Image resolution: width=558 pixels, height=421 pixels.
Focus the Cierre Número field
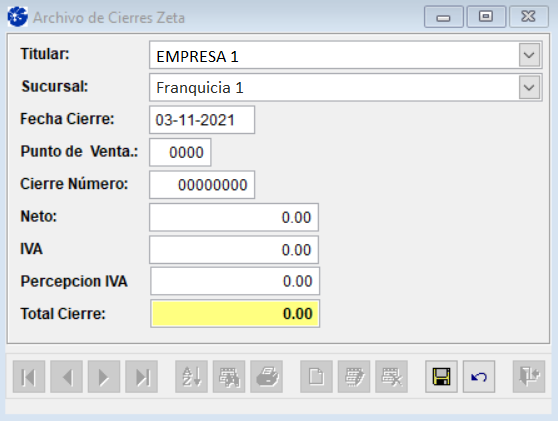[202, 185]
